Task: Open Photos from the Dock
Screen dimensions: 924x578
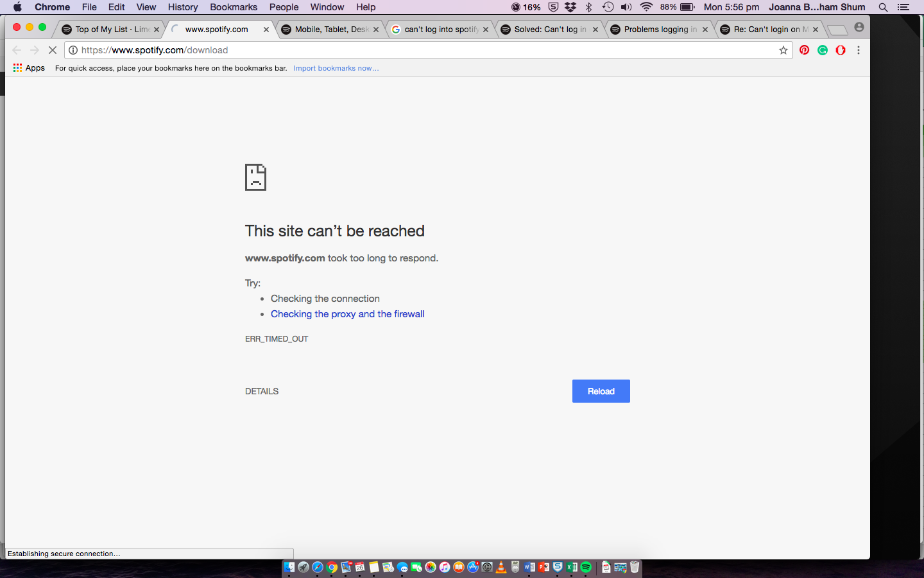Action: coord(431,567)
